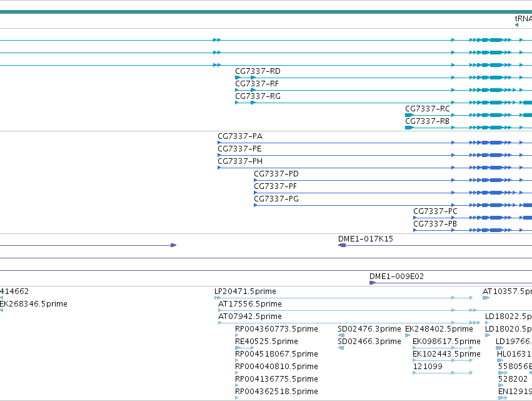Click the DME1-009E02 purple clone start block
Viewport: 532px width, 401px height.
[372, 283]
